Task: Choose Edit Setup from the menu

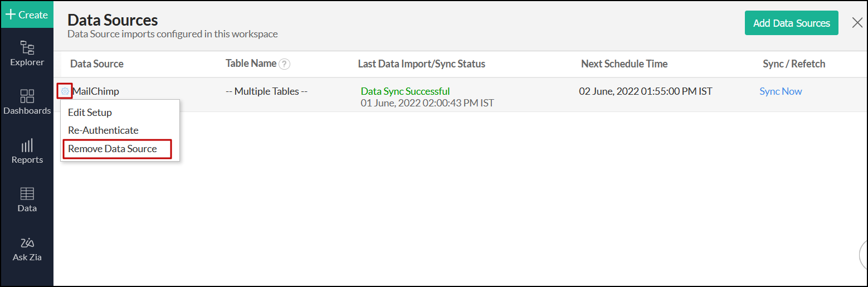Action: point(90,113)
